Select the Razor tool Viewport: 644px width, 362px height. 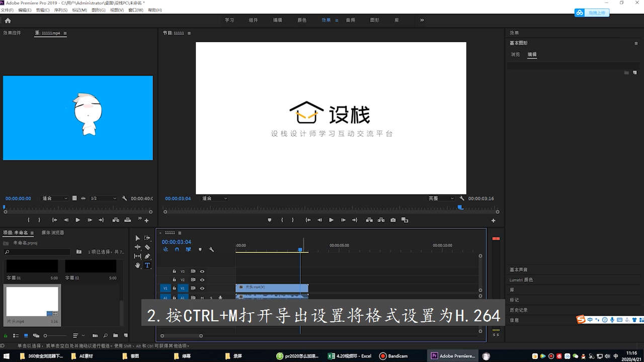(x=147, y=247)
